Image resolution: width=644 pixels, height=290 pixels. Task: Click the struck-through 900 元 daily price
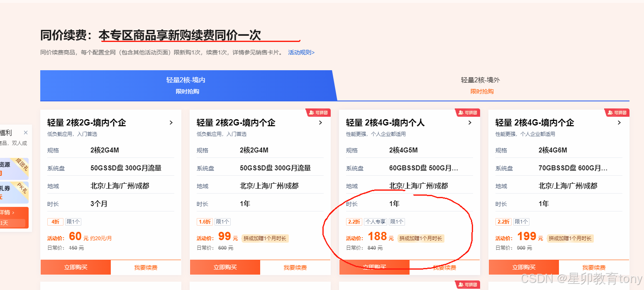pos(524,248)
